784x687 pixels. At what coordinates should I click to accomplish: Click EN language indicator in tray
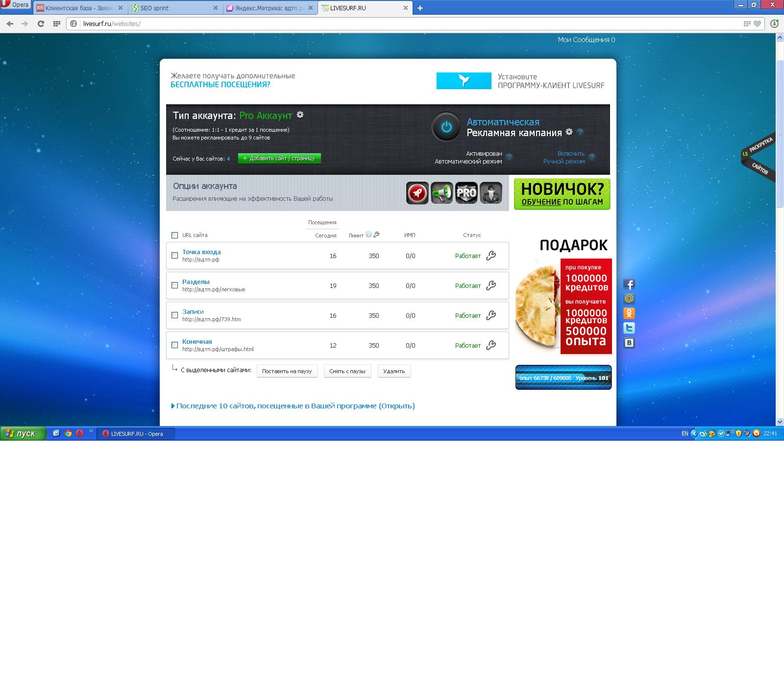(x=685, y=433)
